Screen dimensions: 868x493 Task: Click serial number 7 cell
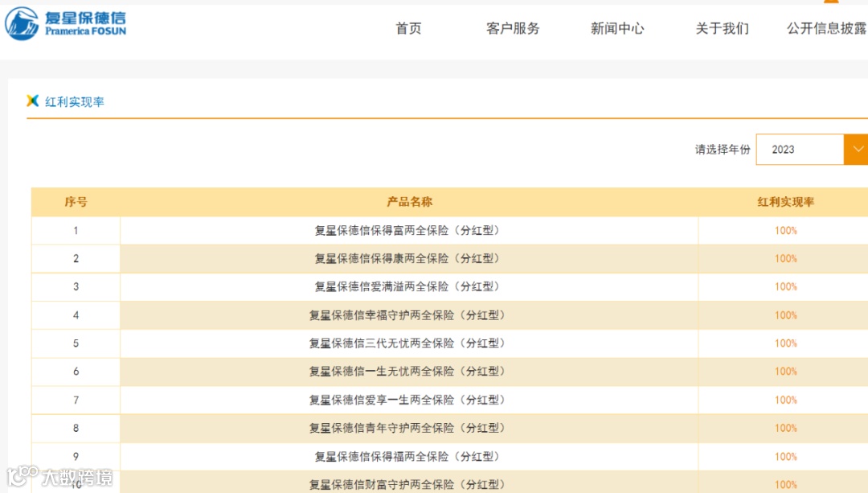coord(76,400)
